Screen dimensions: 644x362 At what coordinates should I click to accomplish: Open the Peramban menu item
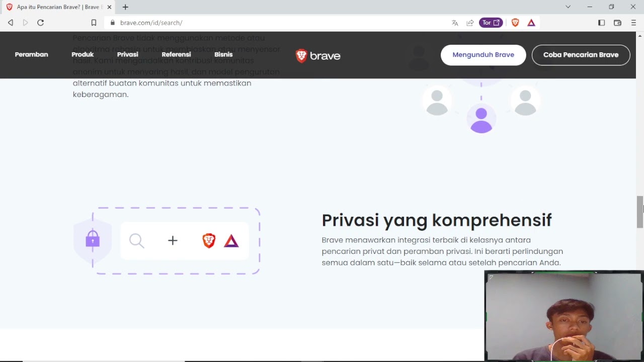click(31, 54)
